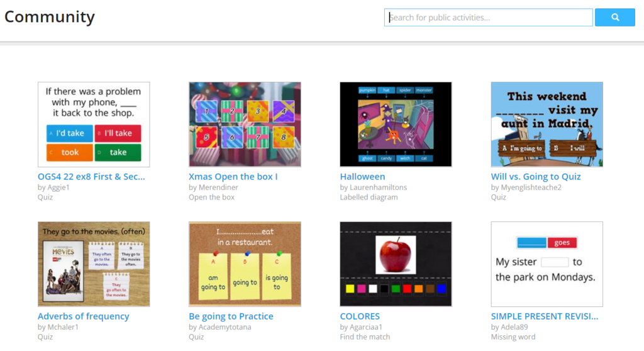Click the 'Will vs. Going to Quiz' title
This screenshot has height=351, width=644.
[x=535, y=177]
